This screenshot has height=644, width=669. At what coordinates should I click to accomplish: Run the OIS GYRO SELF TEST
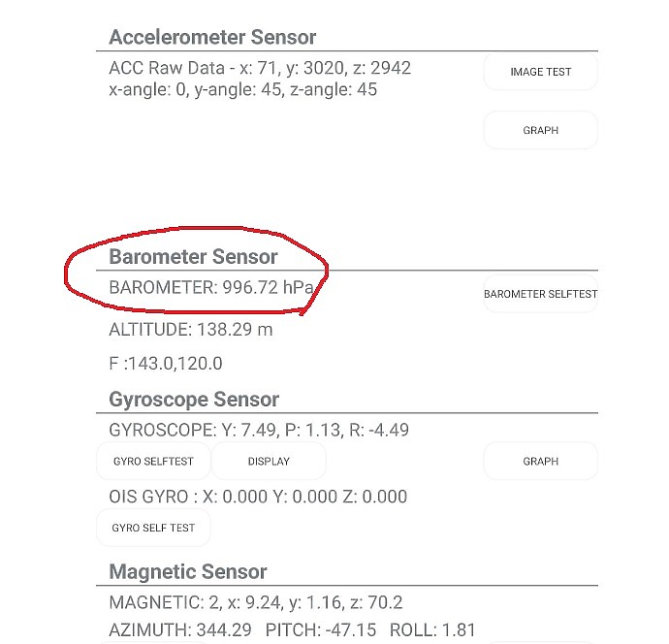tap(153, 528)
